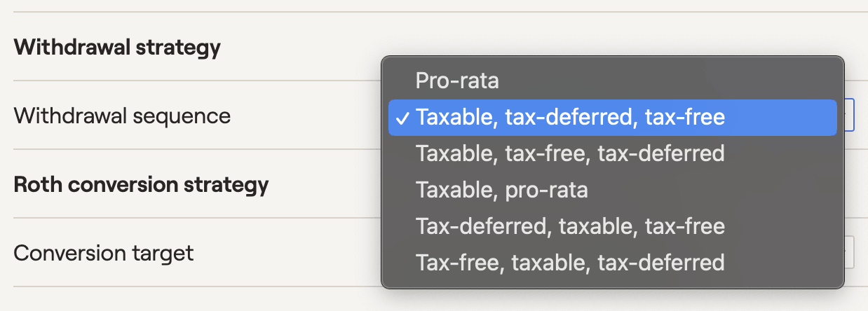The width and height of the screenshot is (868, 311).
Task: Click the checkmark beside the selected sequence
Action: pos(404,118)
